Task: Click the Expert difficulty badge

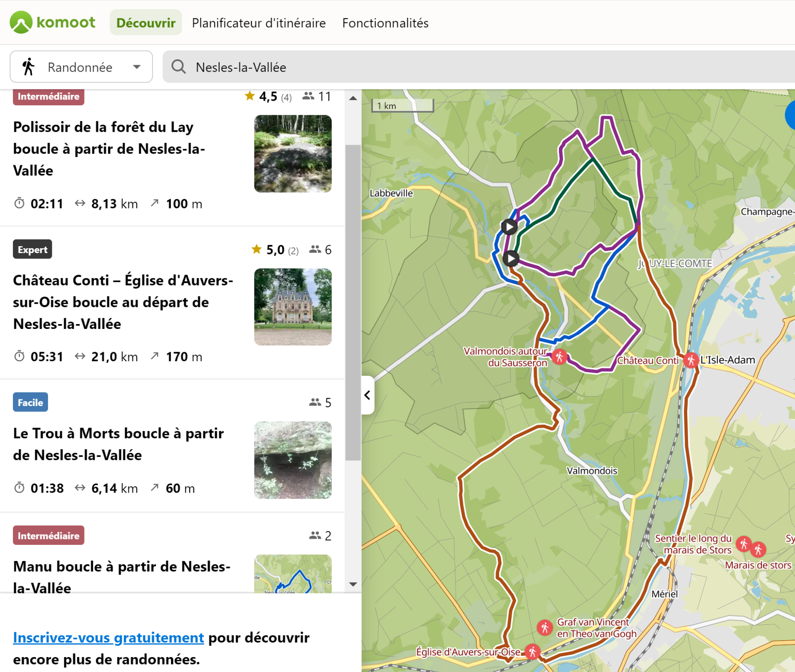Action: (32, 249)
